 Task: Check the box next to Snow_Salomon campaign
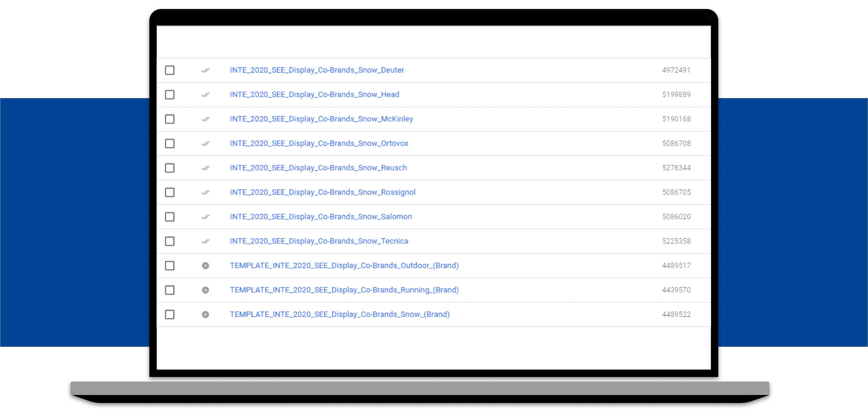coord(170,217)
